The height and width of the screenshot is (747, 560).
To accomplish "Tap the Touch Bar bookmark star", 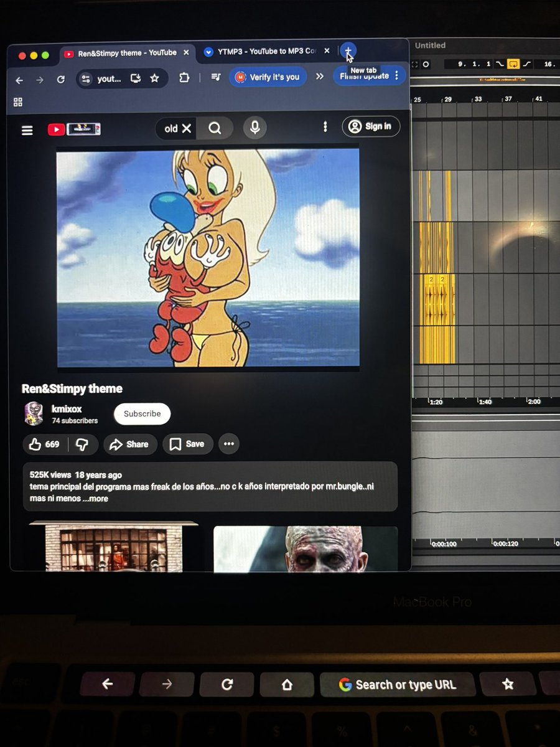I will point(508,684).
